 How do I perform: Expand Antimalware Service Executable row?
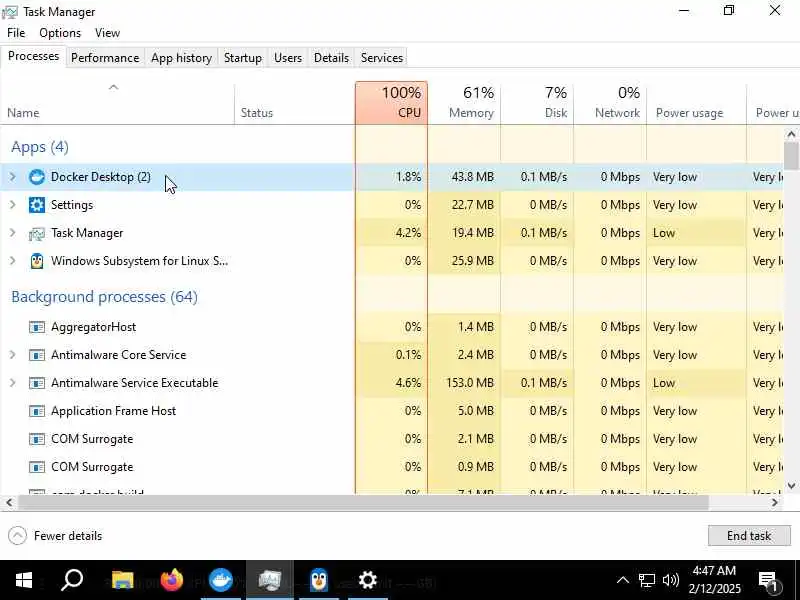tap(13, 383)
